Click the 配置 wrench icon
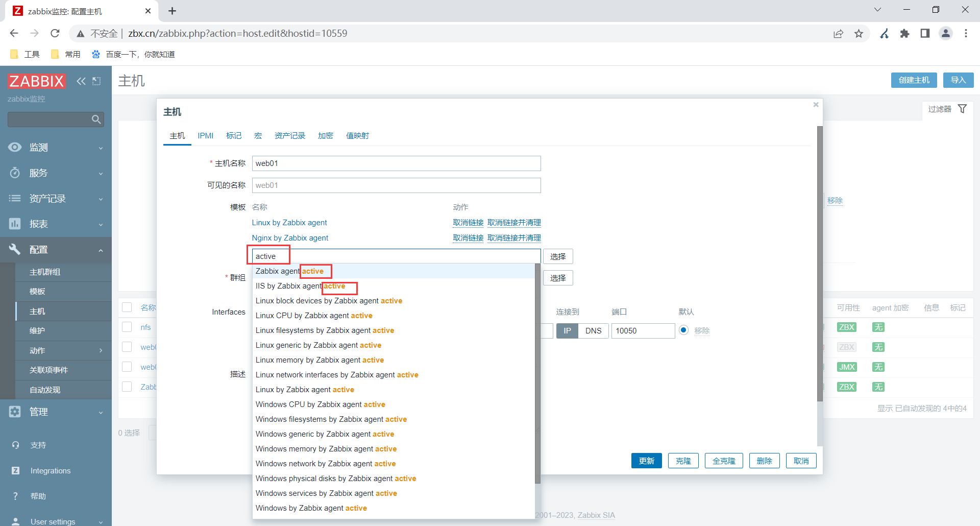This screenshot has width=980, height=526. click(15, 249)
